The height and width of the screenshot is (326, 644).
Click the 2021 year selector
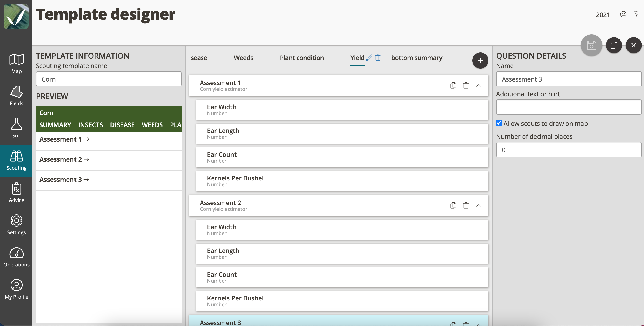(x=603, y=15)
